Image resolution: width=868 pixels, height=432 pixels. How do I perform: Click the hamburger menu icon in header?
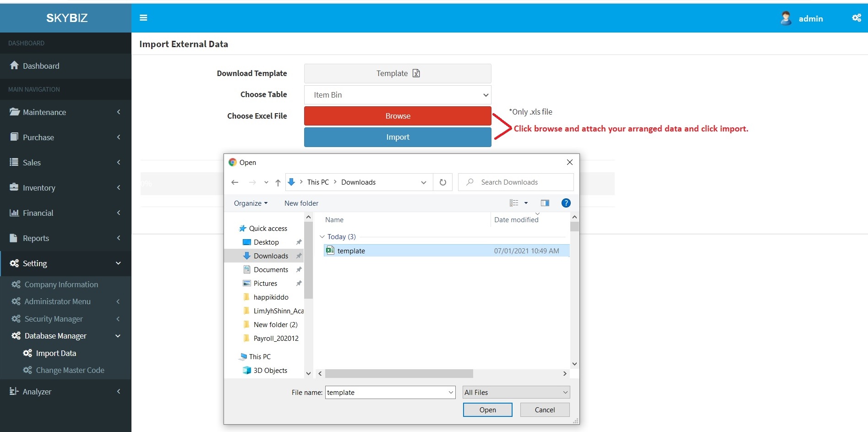point(143,18)
